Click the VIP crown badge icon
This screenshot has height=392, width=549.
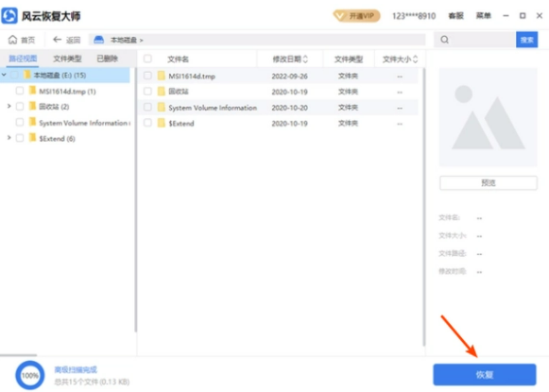pyautogui.click(x=339, y=16)
